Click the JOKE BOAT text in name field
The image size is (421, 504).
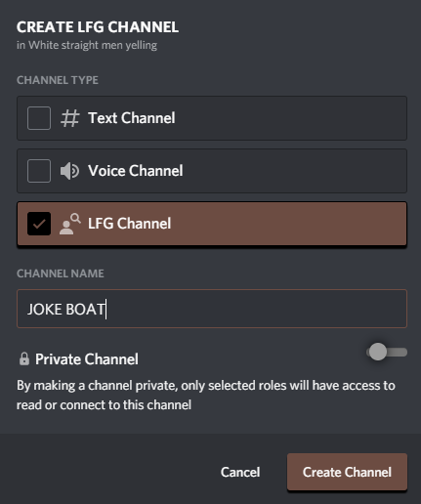point(66,310)
